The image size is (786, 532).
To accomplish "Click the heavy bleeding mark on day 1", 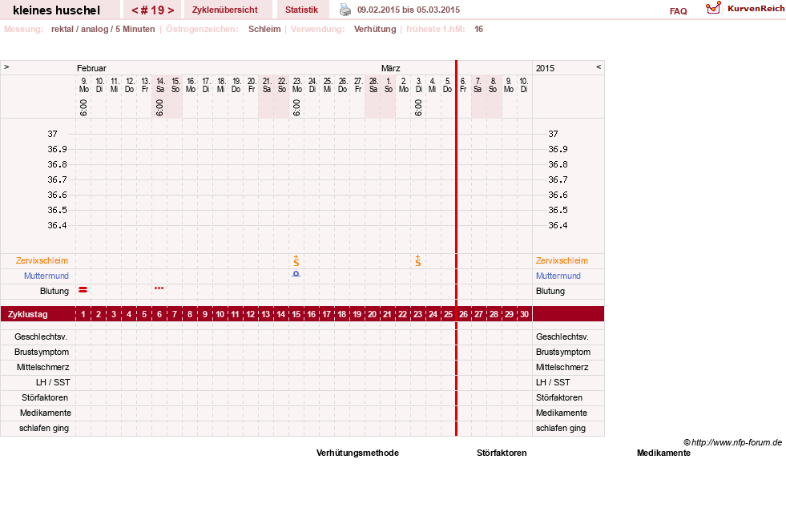I will [83, 290].
